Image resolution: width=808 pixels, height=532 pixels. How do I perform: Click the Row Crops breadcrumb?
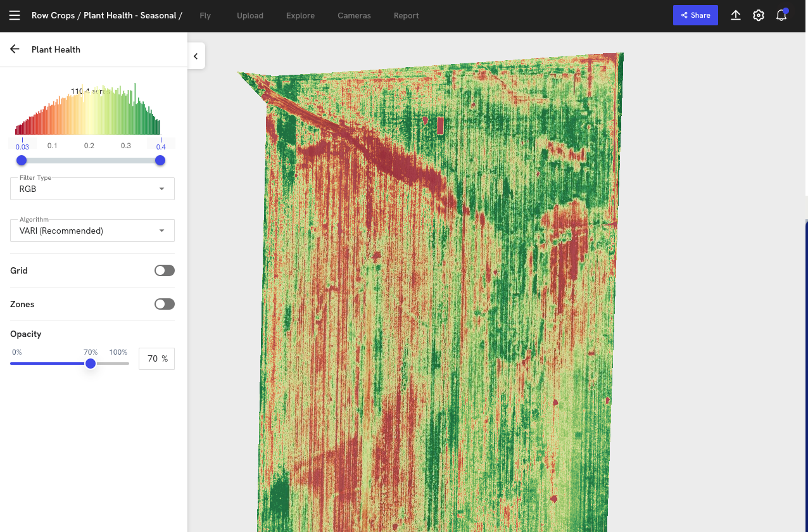click(53, 15)
